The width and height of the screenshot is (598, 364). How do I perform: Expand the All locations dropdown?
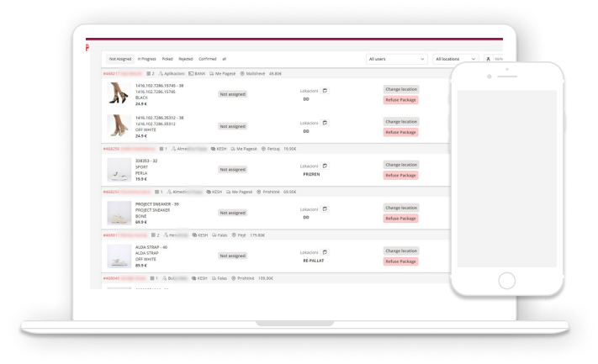[x=456, y=59]
